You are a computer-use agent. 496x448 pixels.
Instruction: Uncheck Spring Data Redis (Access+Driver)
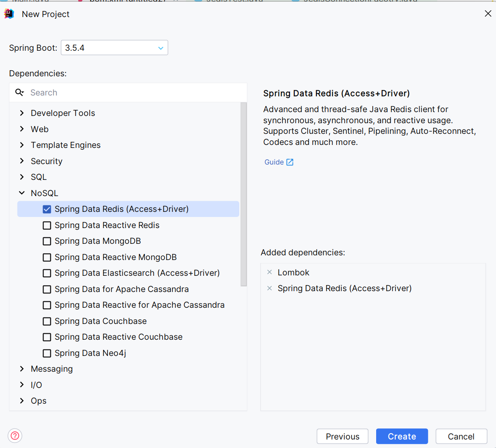click(x=47, y=209)
